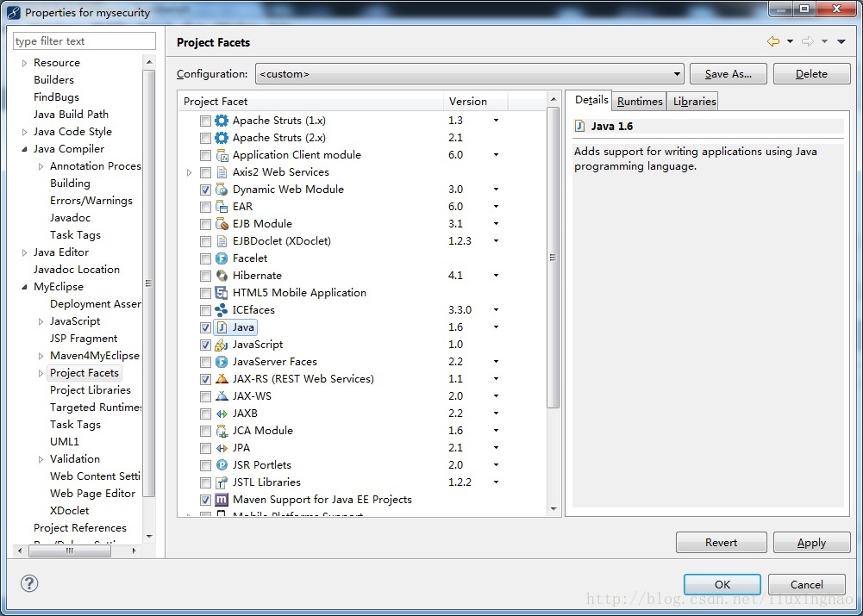Viewport: 863px width, 616px height.
Task: Click the JavaScript facet icon
Action: (222, 345)
